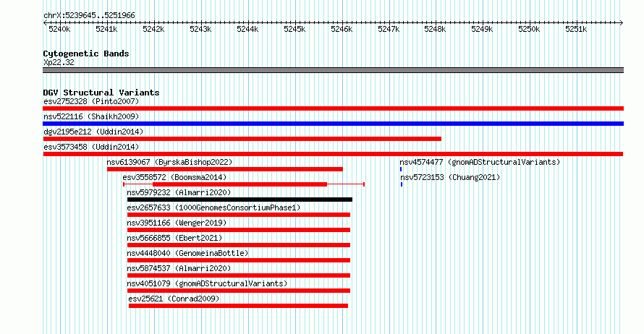Click the Xp22.32 band label
Viewport: 644px width, 334px height.
[59, 62]
